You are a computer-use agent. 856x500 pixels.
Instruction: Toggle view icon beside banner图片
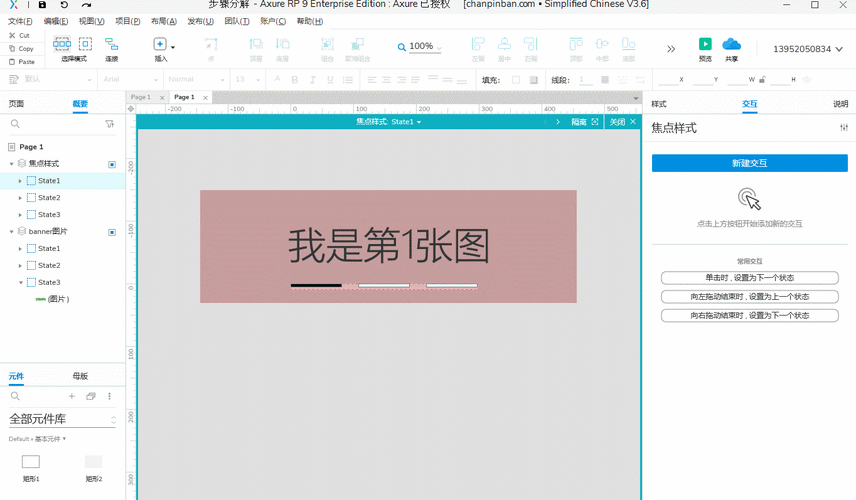pyautogui.click(x=112, y=232)
